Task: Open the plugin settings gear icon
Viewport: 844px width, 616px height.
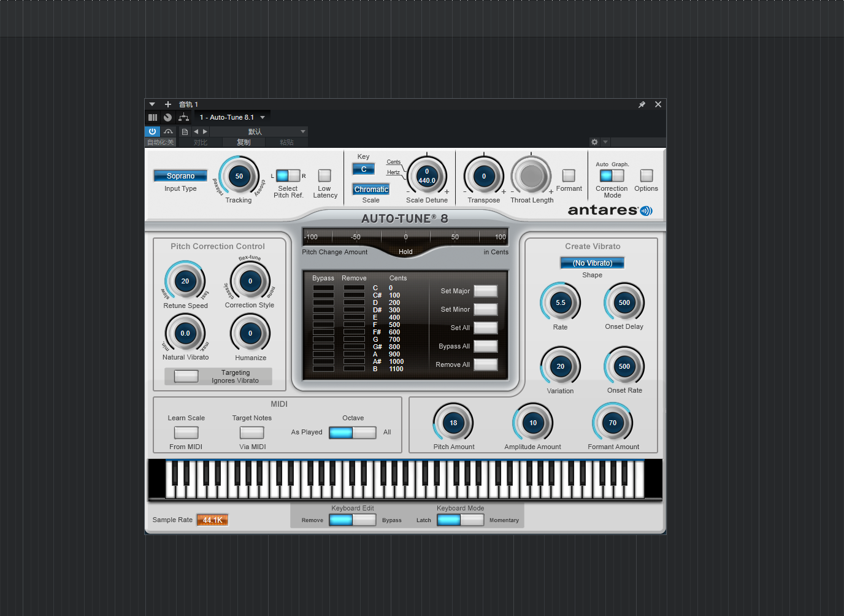Action: (x=594, y=142)
